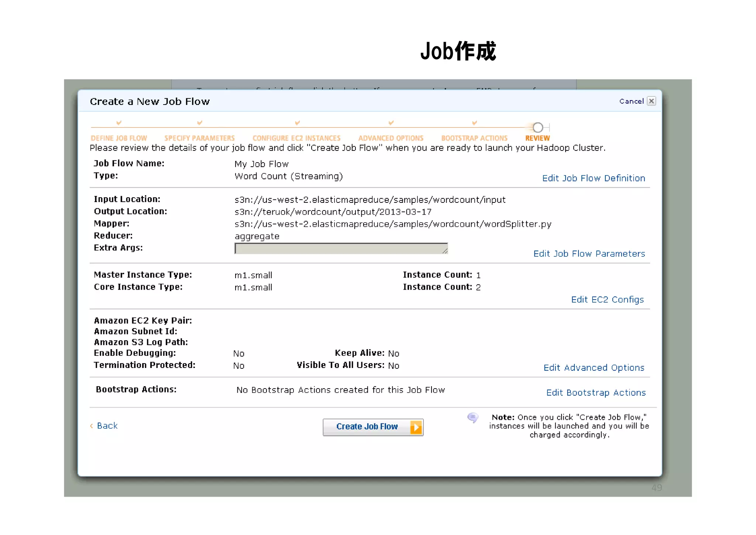Select the Core Instance Type m1.small value
Screen dimensions: 756x535
tap(253, 287)
